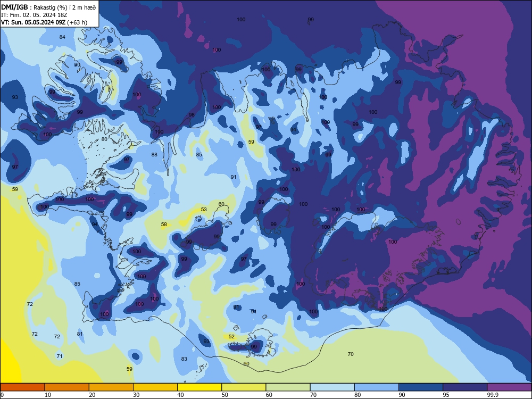
Task: Click the golden 30–40 legend swatch
Action: point(155,387)
